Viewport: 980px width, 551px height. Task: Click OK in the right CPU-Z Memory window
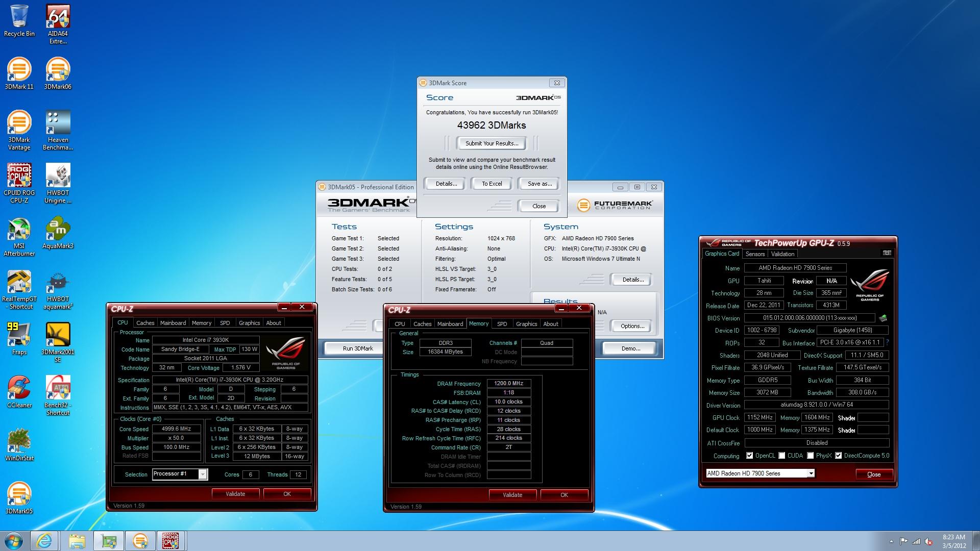click(564, 495)
